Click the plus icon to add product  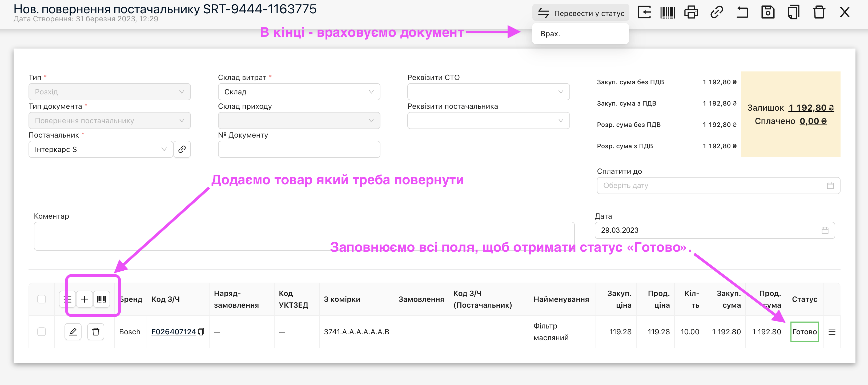pos(84,299)
